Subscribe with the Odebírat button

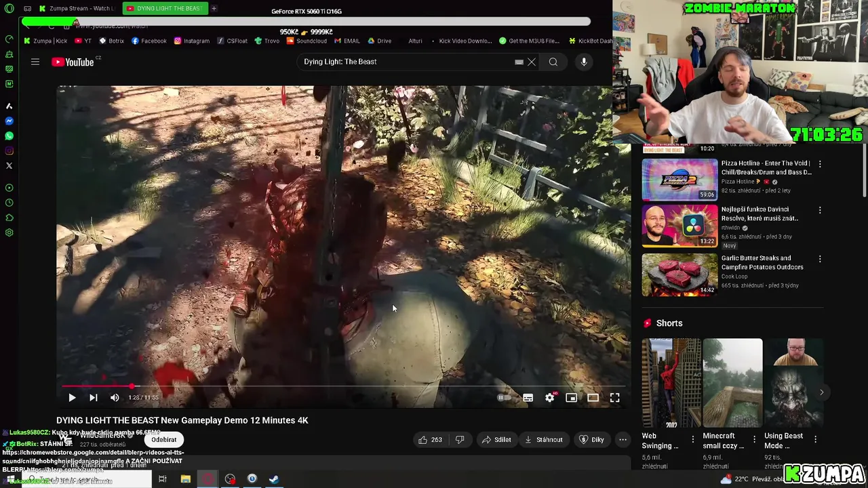(x=164, y=439)
